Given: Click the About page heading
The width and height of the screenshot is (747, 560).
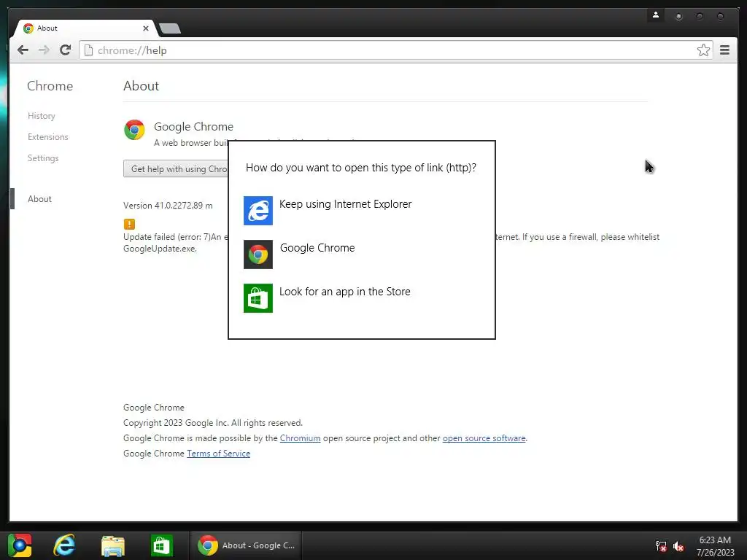Looking at the screenshot, I should click(x=141, y=86).
